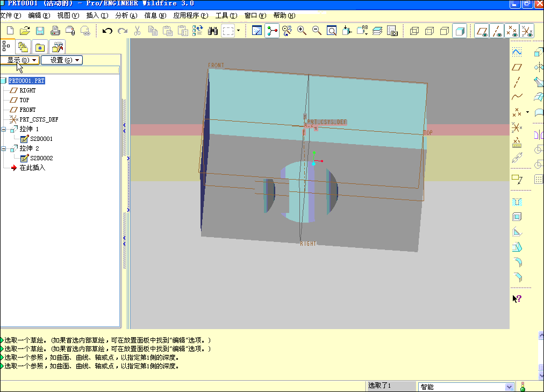Toggle coordinate systems display
Image resolution: width=544 pixels, height=392 pixels.
click(x=527, y=31)
